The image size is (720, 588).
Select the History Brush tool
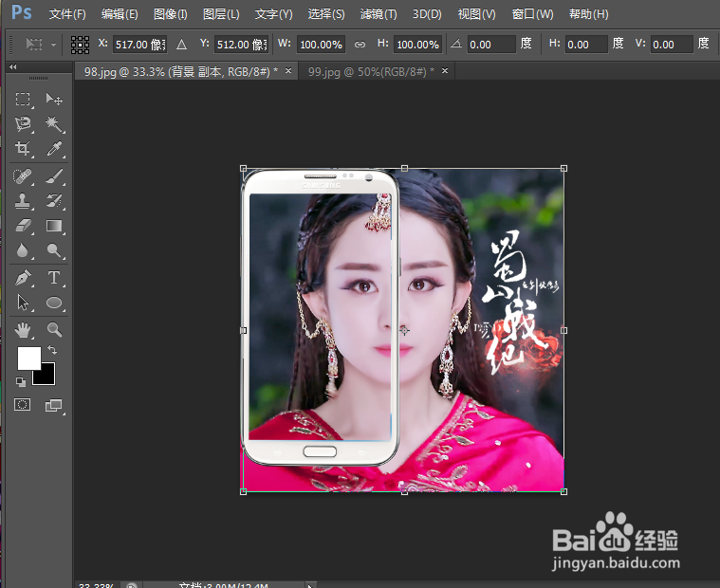click(54, 201)
